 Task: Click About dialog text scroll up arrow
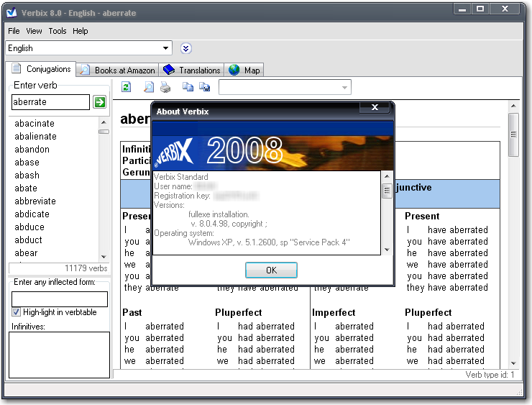click(387, 176)
